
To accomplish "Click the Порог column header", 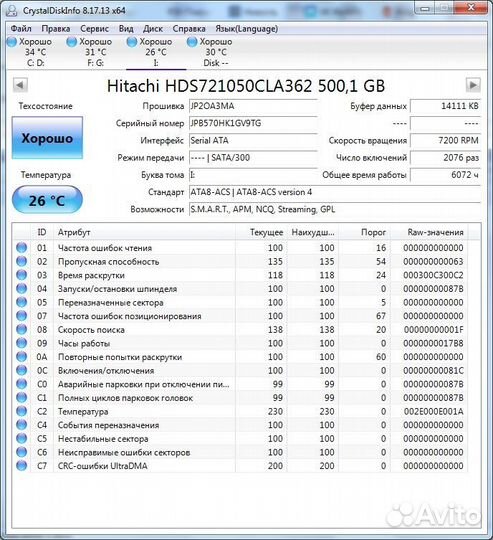I will point(365,232).
